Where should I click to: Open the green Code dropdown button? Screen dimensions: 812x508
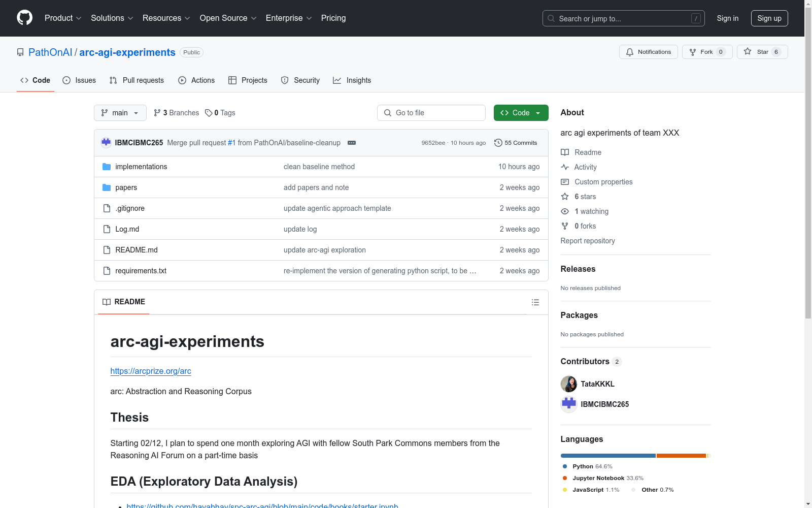coord(521,113)
